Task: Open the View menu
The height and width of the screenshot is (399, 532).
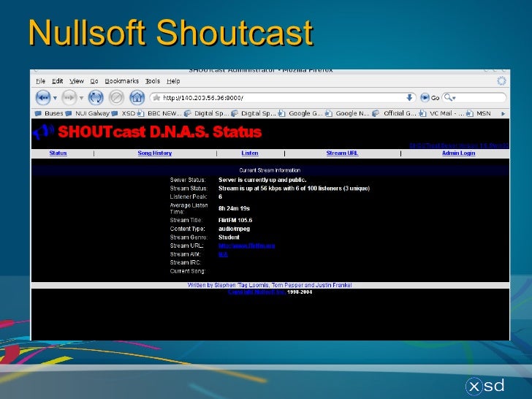Action: (77, 81)
